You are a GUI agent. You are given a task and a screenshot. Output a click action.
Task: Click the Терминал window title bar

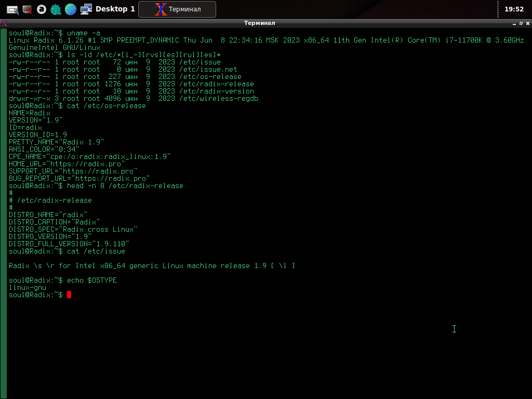(x=260, y=23)
